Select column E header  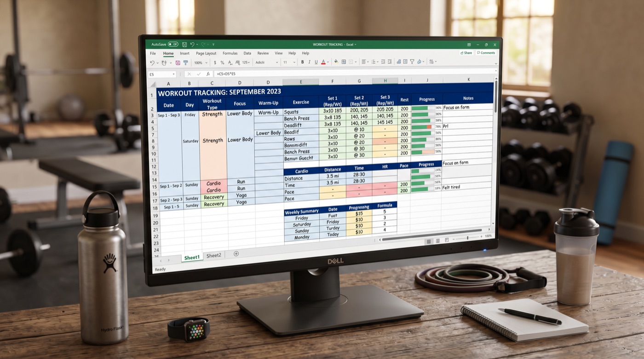pos(301,82)
